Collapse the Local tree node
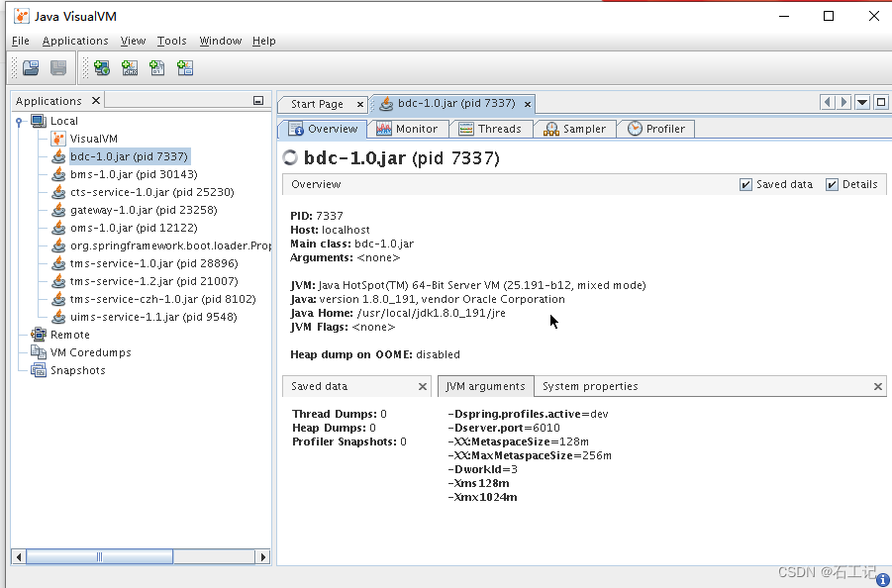The height and width of the screenshot is (588, 892). pyautogui.click(x=19, y=121)
